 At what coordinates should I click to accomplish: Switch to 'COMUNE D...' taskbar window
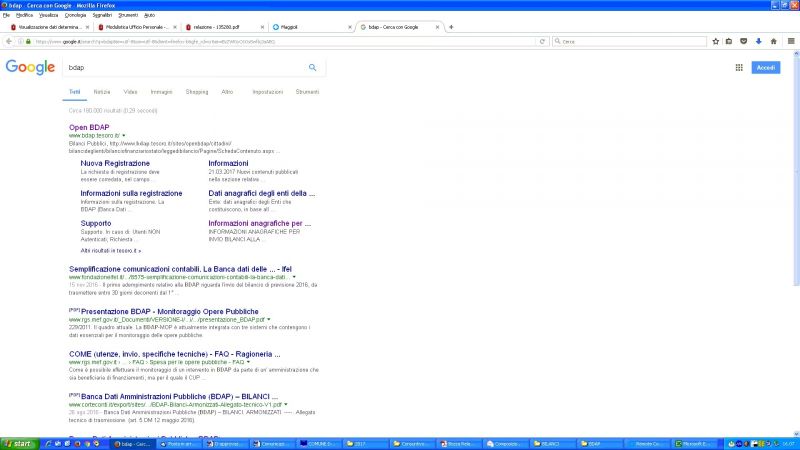[x=319, y=444]
